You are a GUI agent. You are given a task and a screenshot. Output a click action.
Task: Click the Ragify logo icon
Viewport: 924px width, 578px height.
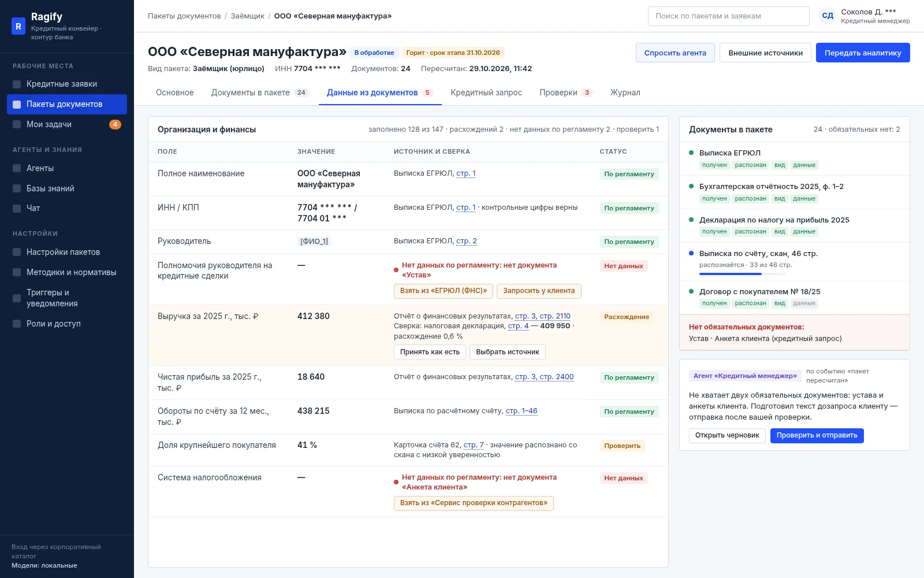coord(18,26)
